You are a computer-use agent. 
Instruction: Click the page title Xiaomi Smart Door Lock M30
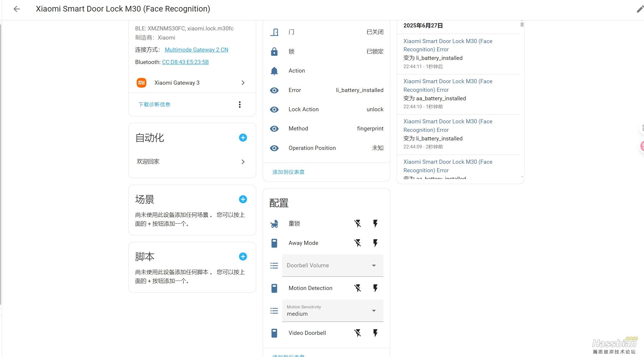click(x=123, y=9)
